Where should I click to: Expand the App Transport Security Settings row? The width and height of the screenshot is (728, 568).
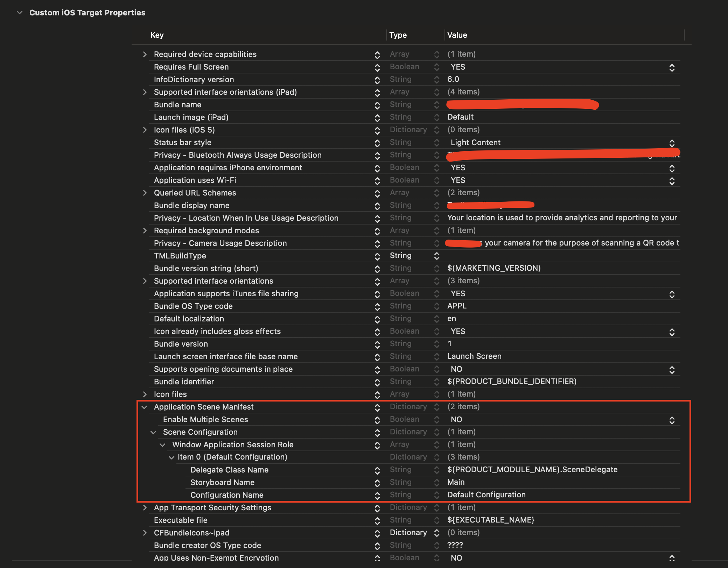click(x=145, y=508)
